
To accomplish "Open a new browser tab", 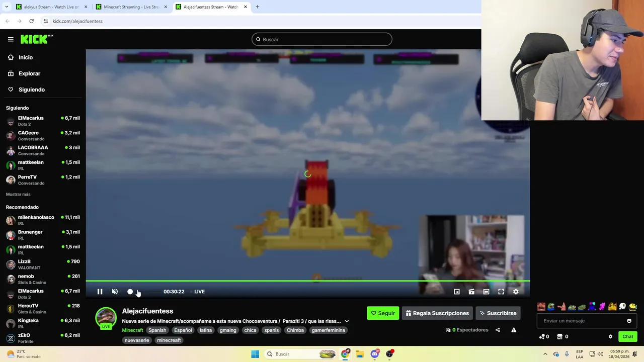I will coord(258,7).
